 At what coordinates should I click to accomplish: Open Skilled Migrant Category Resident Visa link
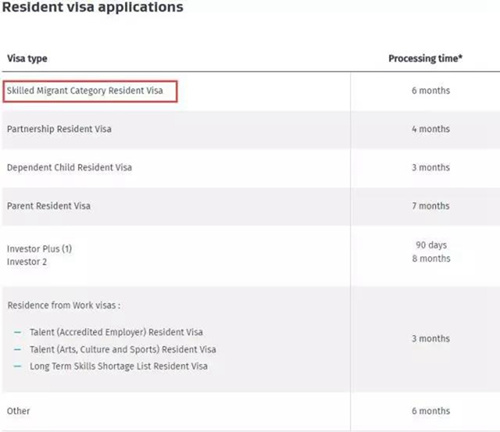click(85, 91)
